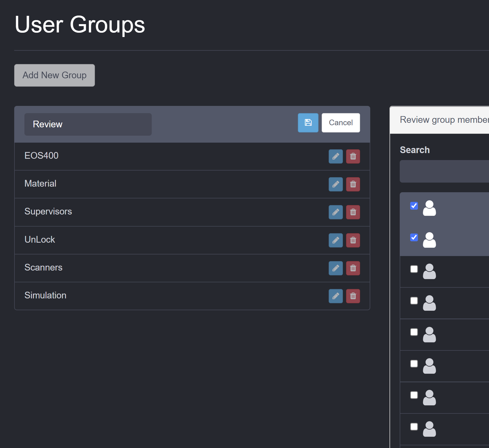The image size is (489, 448).
Task: Cancel editing the Review group
Action: tap(340, 123)
